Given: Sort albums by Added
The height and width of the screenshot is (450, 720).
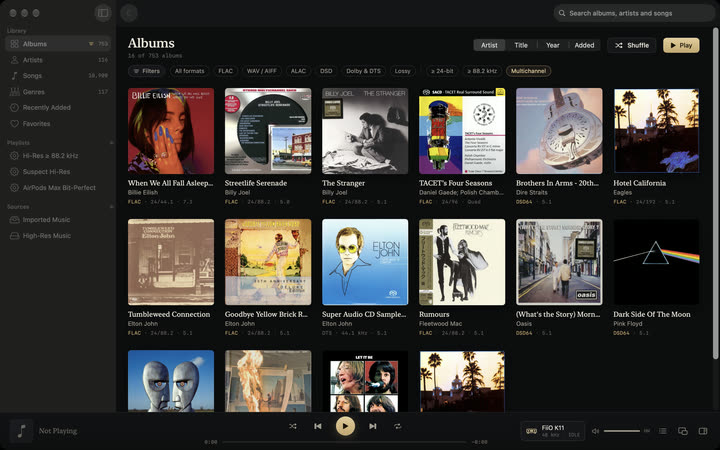Looking at the screenshot, I should [x=584, y=45].
